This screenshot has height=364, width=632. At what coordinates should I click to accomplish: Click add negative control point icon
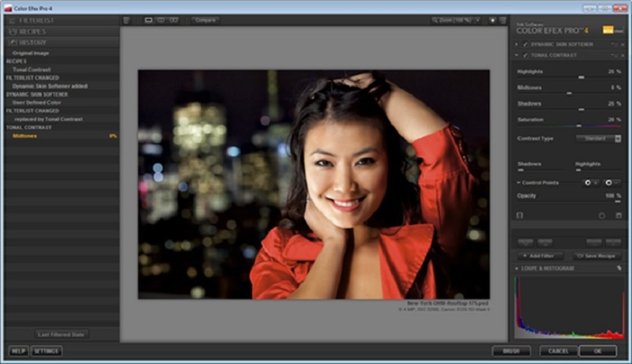click(609, 182)
